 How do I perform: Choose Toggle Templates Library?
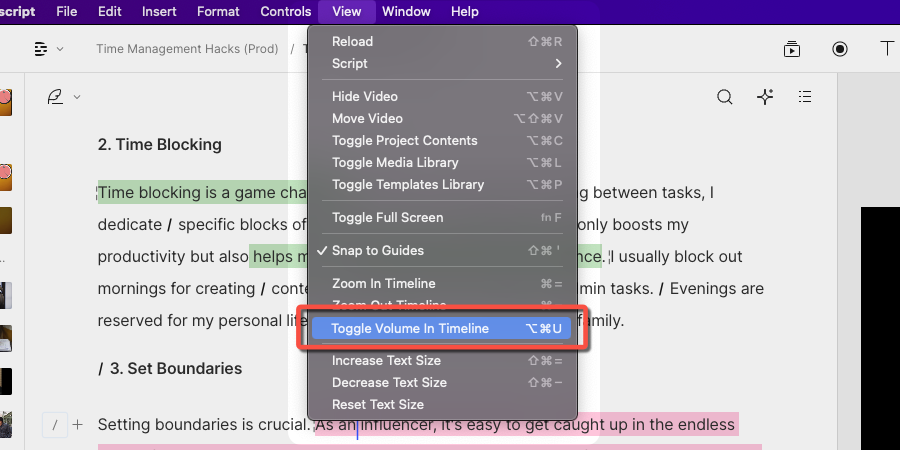(x=442, y=184)
